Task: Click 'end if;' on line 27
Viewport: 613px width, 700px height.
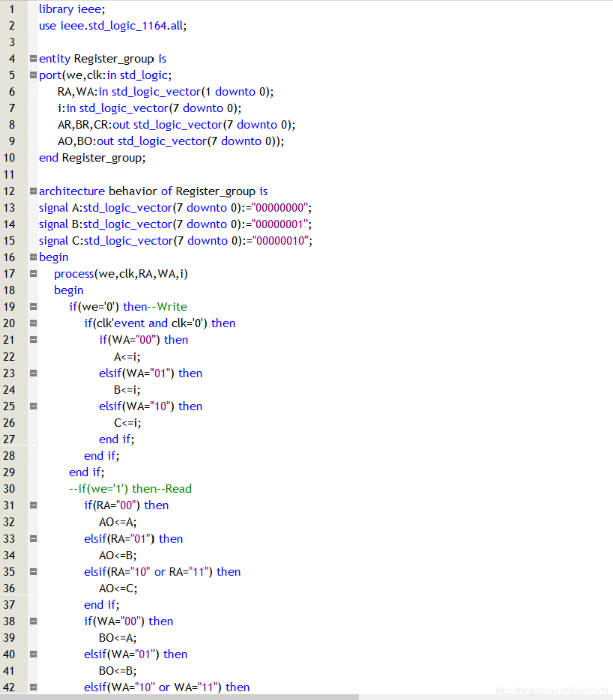Action: 117,439
